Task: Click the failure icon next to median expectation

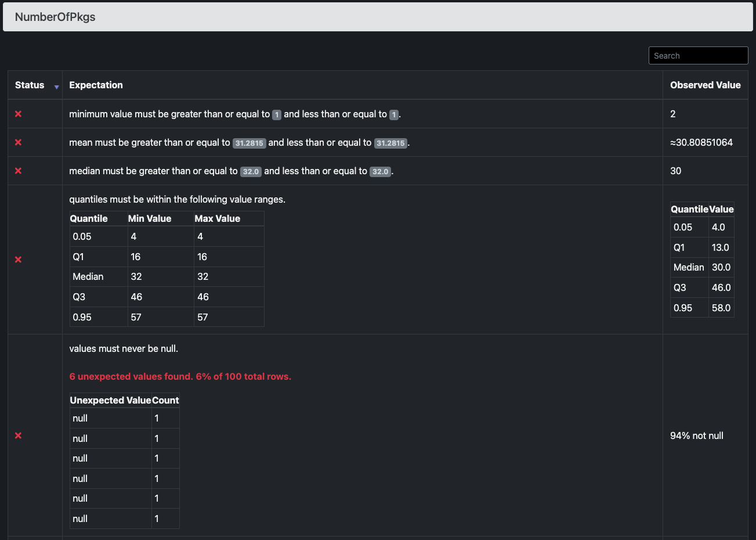Action: pos(18,171)
